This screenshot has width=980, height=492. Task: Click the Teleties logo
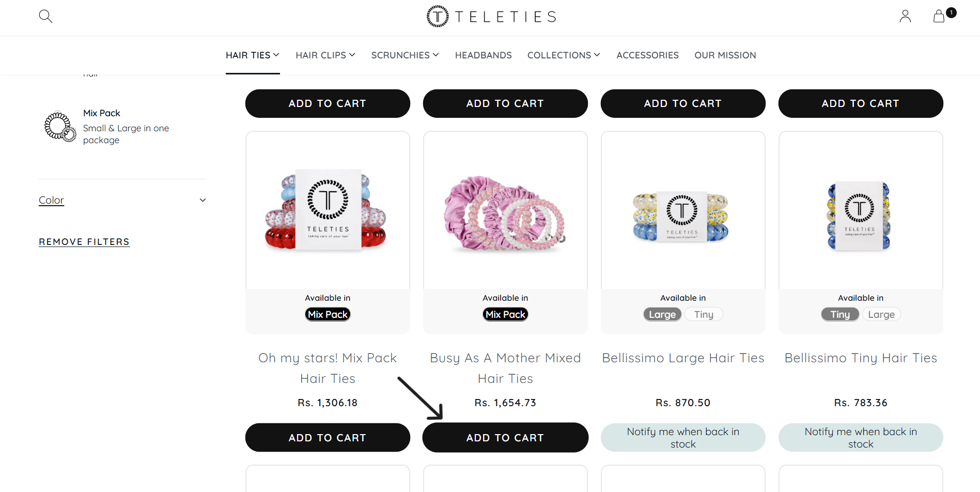pyautogui.click(x=491, y=17)
